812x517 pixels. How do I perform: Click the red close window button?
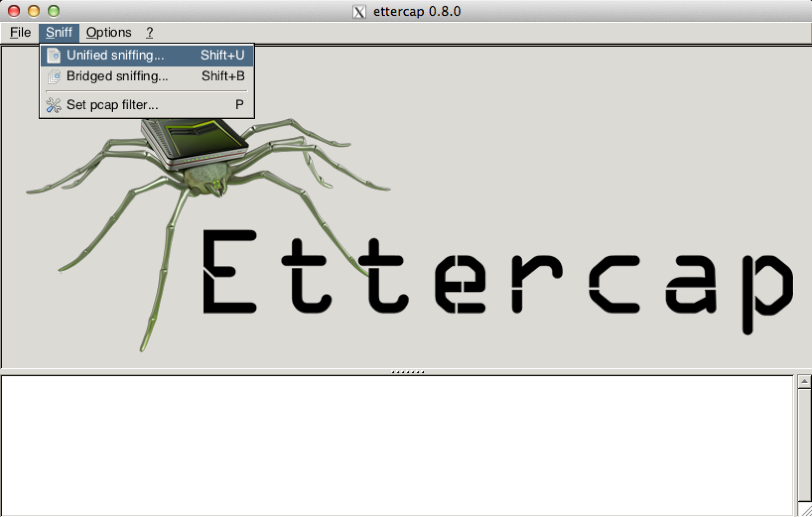tap(14, 11)
